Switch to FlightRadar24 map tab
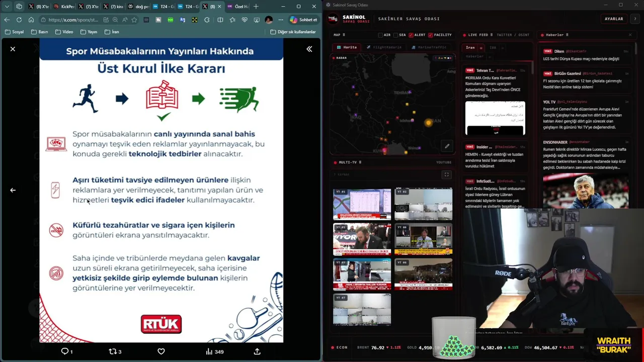 pos(384,47)
